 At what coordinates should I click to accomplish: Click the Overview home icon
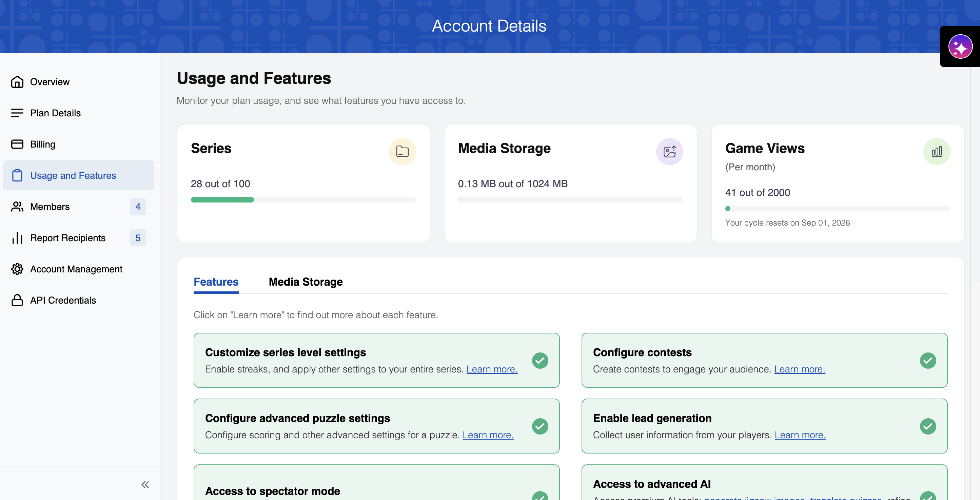pos(17,82)
